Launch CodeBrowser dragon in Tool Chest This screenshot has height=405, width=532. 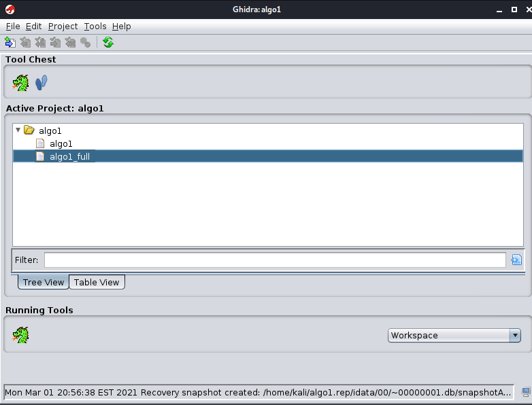pos(20,83)
